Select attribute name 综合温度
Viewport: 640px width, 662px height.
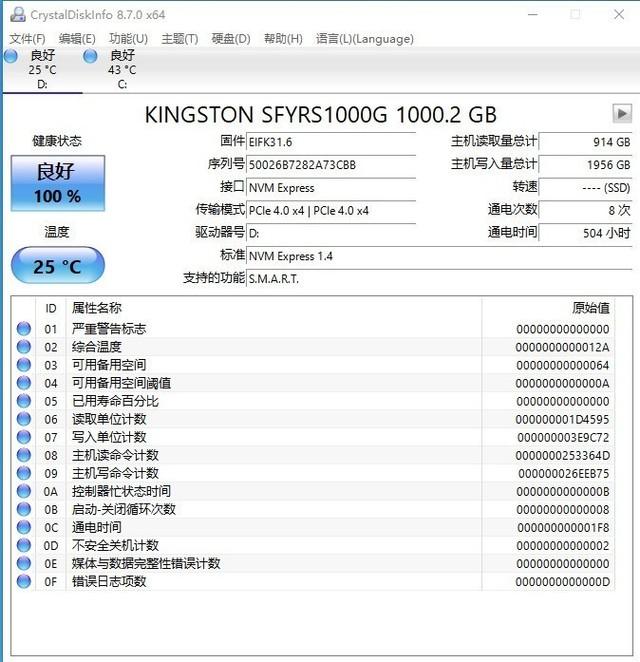click(x=97, y=347)
